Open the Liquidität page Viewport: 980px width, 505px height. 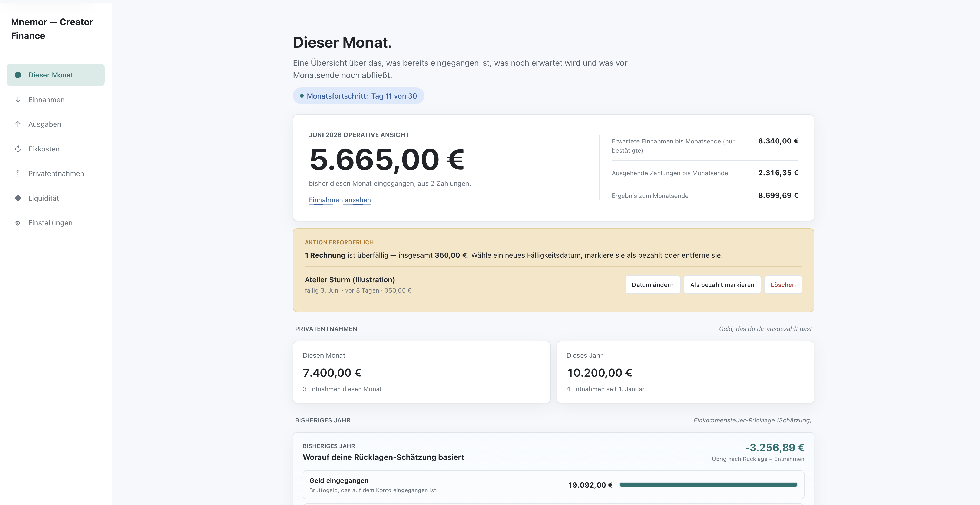coord(56,198)
